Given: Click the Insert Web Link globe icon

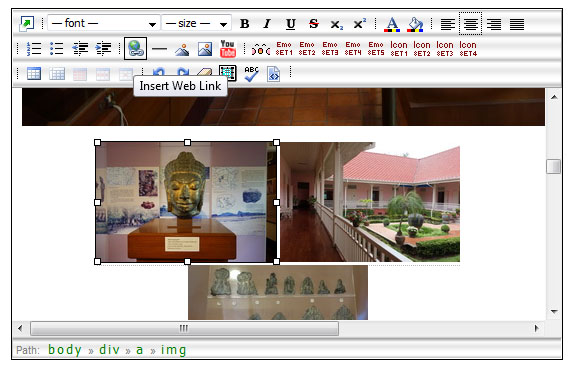Looking at the screenshot, I should point(135,48).
